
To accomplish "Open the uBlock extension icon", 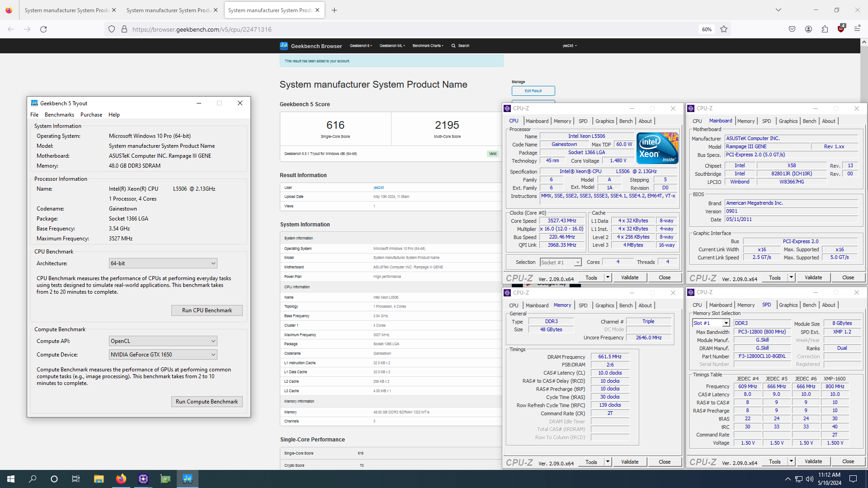I will [841, 29].
